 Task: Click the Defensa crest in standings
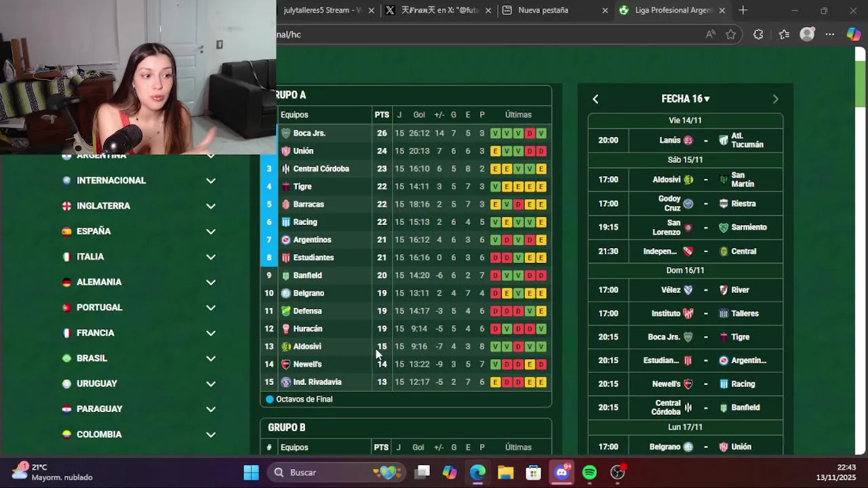[285, 310]
